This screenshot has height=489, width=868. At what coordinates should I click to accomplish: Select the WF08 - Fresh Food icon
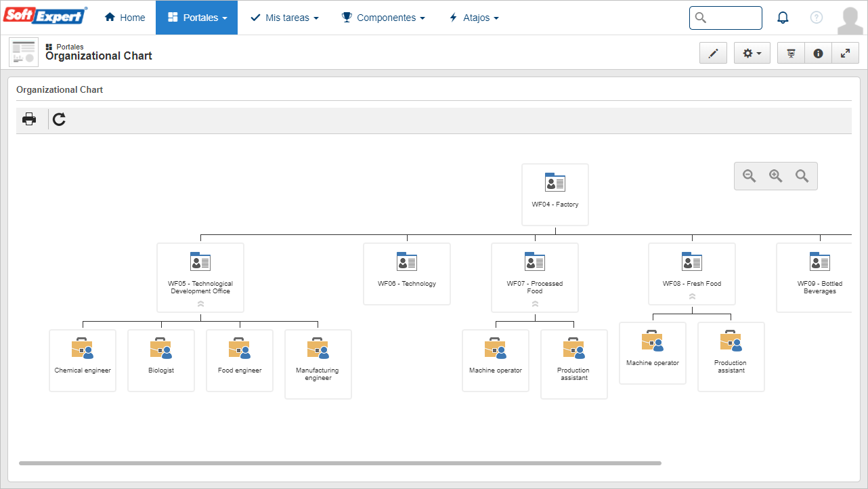pyautogui.click(x=692, y=261)
